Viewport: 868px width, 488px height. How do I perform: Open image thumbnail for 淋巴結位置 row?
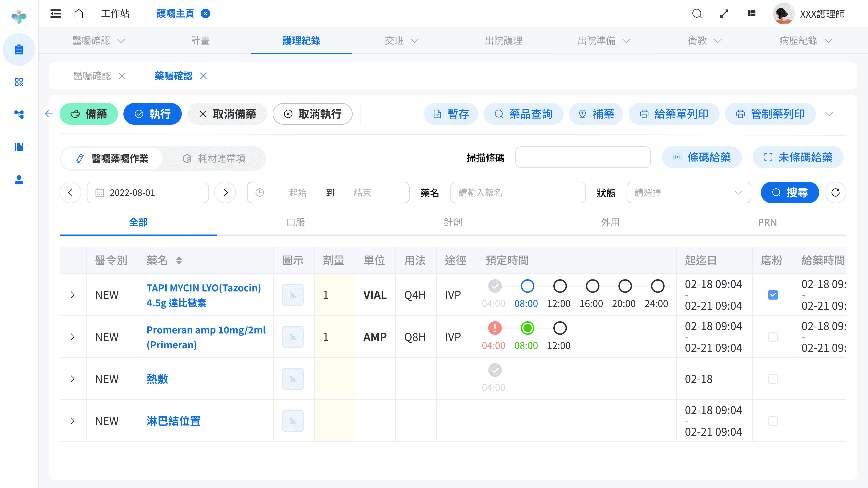tap(293, 421)
